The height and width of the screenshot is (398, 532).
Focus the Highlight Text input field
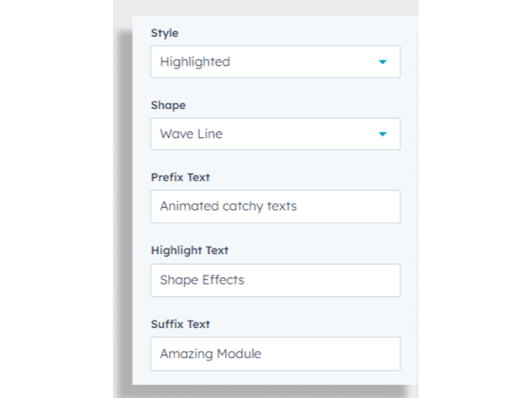(275, 280)
